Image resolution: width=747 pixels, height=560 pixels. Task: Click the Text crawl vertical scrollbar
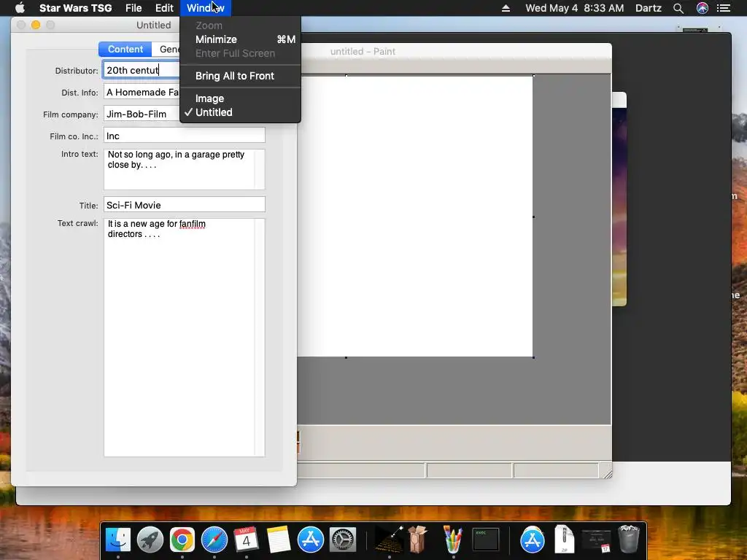(260, 338)
